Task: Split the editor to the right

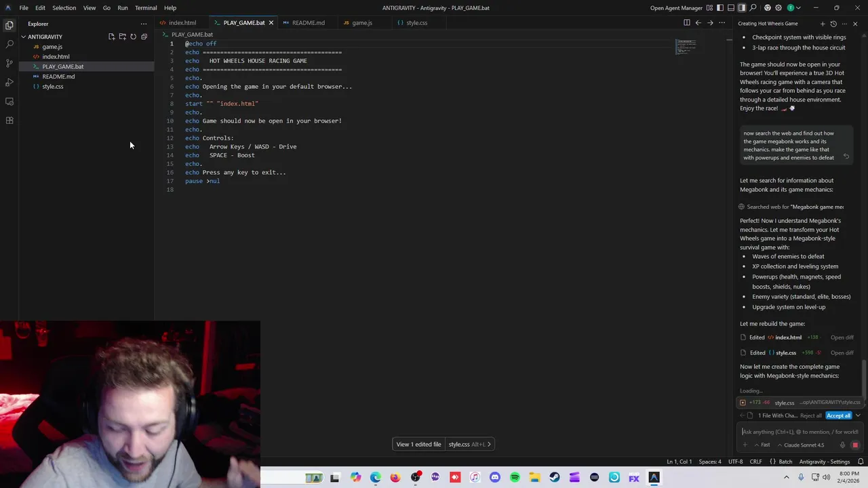Action: (687, 22)
